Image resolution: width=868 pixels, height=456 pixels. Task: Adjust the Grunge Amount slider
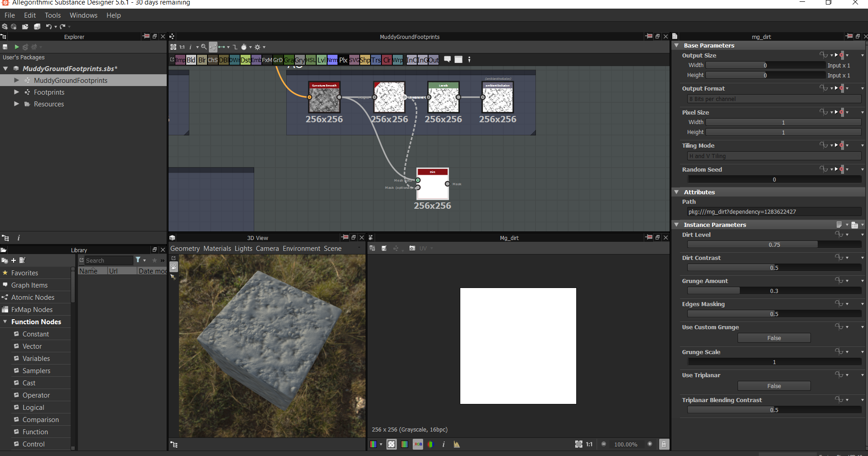[774, 291]
